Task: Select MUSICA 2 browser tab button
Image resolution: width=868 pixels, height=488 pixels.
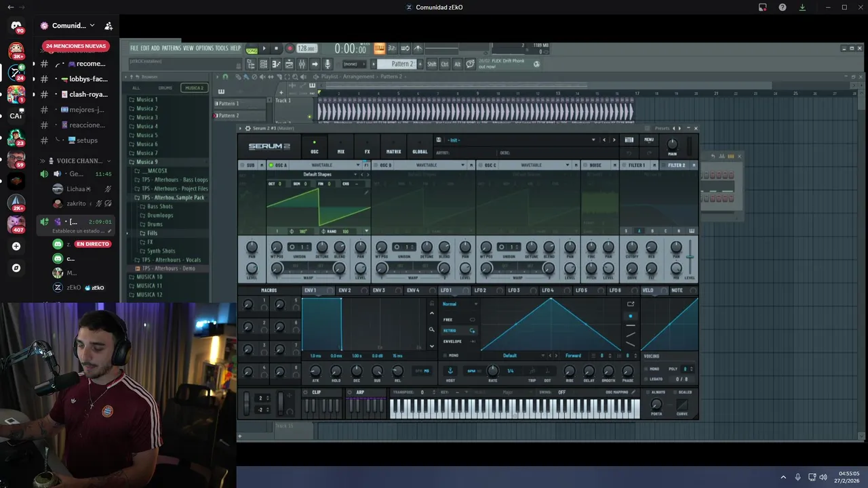Action: click(195, 88)
